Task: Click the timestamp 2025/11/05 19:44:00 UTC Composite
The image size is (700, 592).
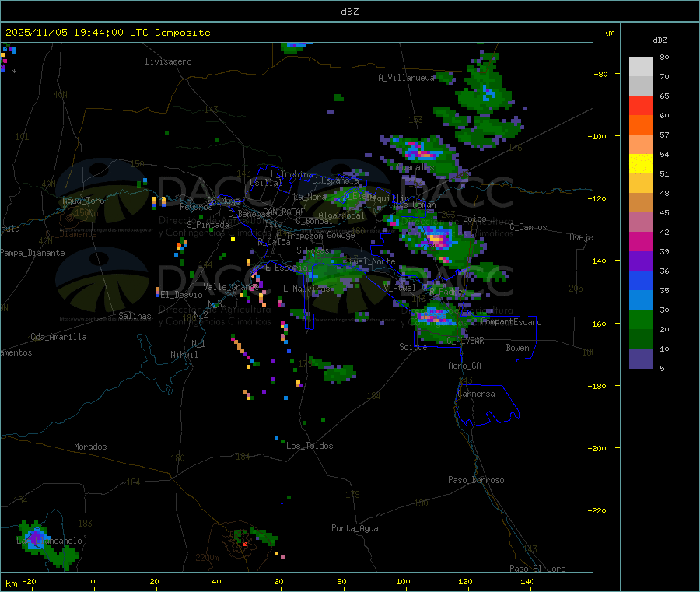Action: 107,33
